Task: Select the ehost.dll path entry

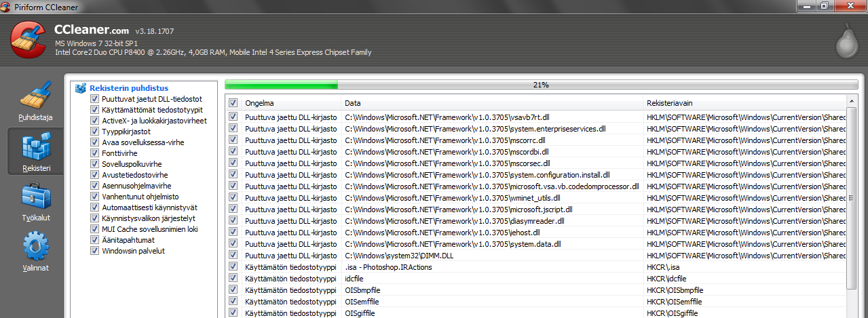Action: click(441, 233)
